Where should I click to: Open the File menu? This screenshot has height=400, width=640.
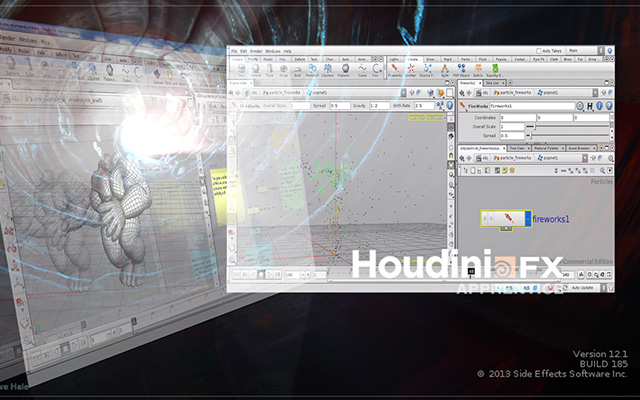(x=234, y=51)
